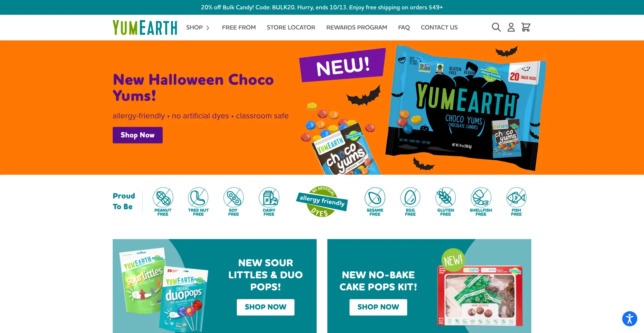View the shopping cart icon

pos(526,27)
